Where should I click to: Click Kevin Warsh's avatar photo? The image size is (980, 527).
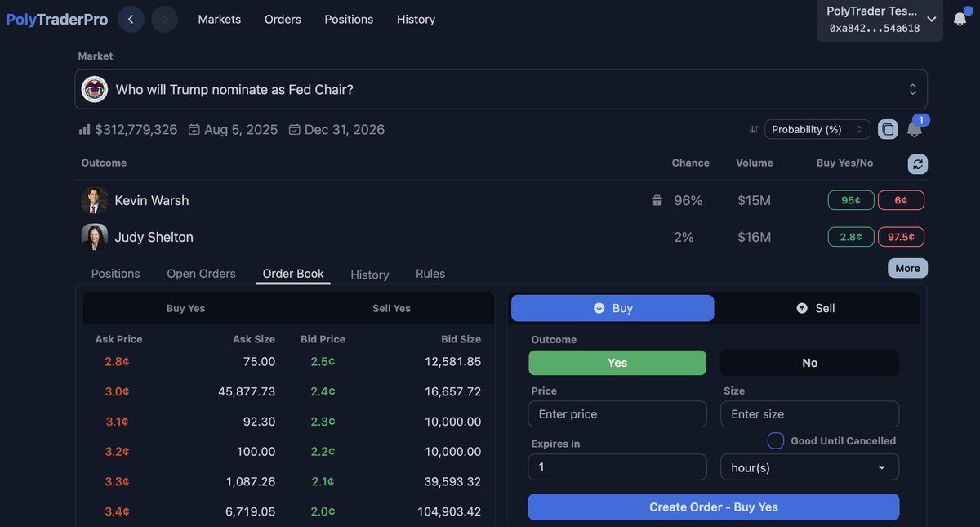[x=95, y=200]
